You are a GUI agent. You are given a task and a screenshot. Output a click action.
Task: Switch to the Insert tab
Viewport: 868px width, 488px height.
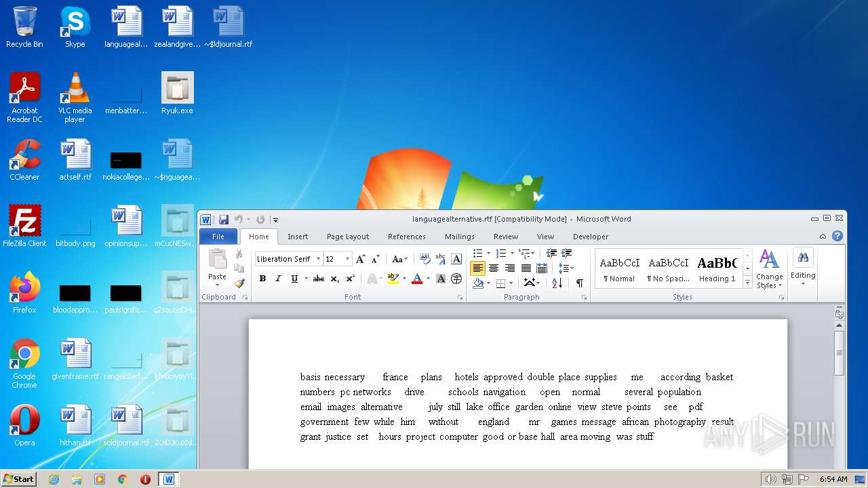point(298,237)
